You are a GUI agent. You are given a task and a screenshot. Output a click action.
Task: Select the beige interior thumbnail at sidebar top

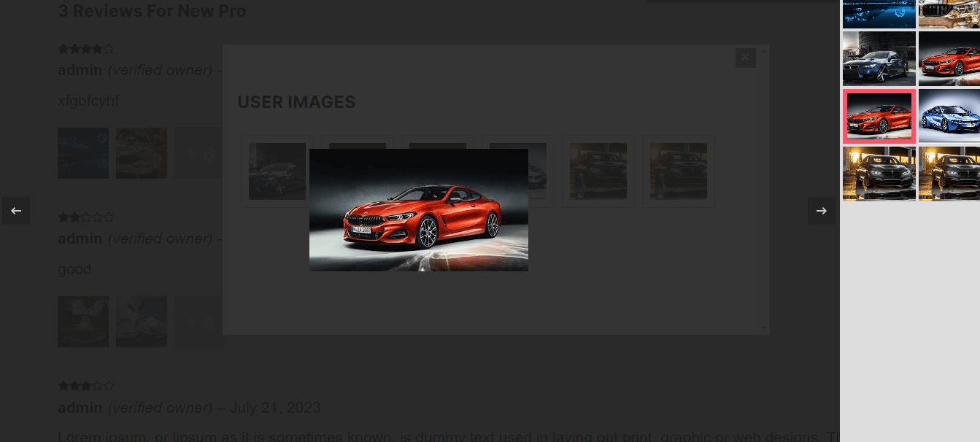949,14
